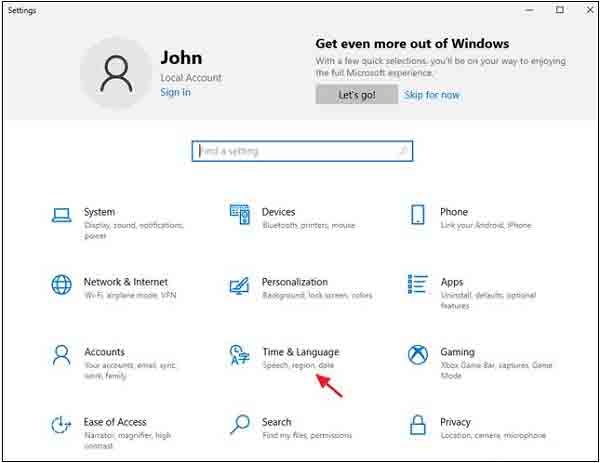Maximize the Settings window
Image resolution: width=600 pixels, height=463 pixels.
click(560, 10)
